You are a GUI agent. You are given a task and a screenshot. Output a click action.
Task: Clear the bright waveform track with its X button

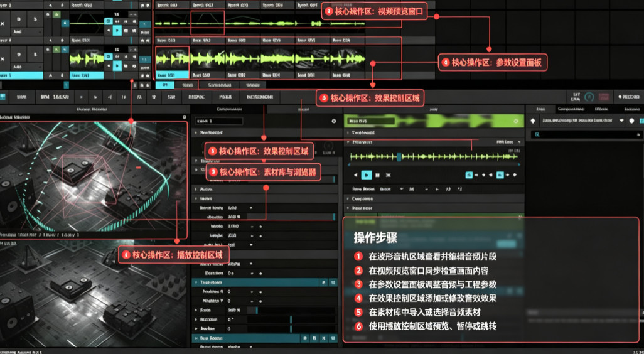[x=3, y=59]
